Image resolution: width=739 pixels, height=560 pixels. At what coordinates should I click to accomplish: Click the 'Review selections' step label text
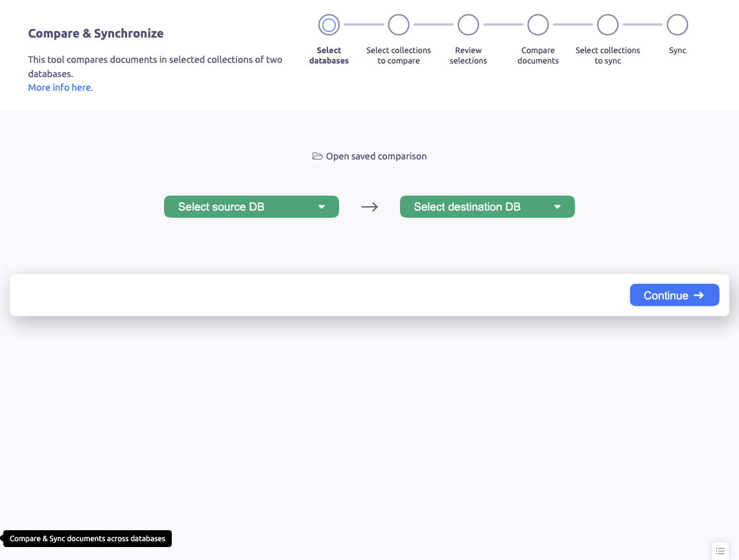[468, 56]
